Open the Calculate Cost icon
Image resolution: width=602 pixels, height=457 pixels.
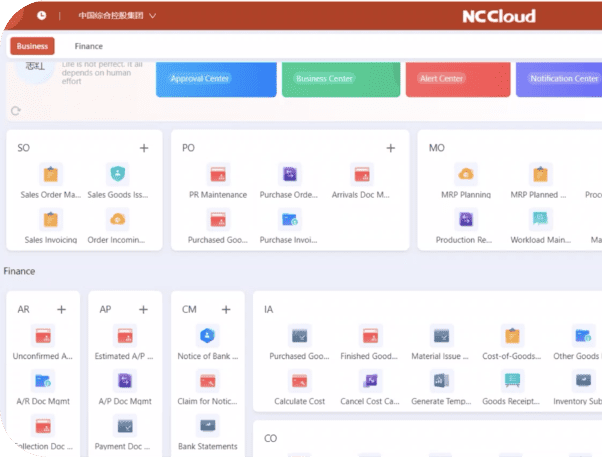point(299,380)
